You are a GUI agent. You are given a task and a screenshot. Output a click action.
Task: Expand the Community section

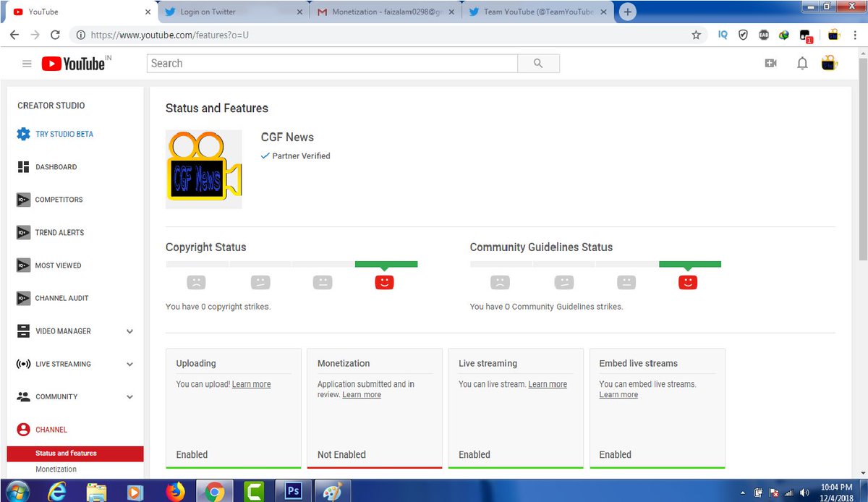coord(129,397)
